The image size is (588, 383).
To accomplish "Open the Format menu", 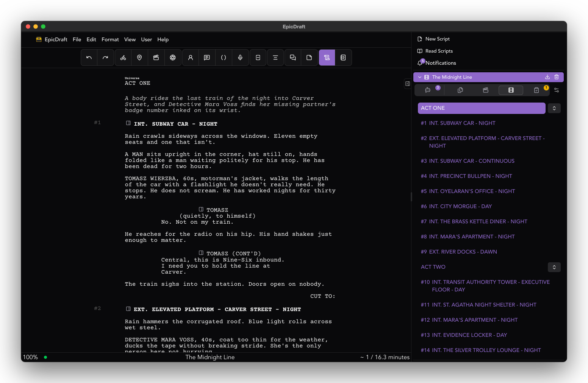I will click(110, 39).
